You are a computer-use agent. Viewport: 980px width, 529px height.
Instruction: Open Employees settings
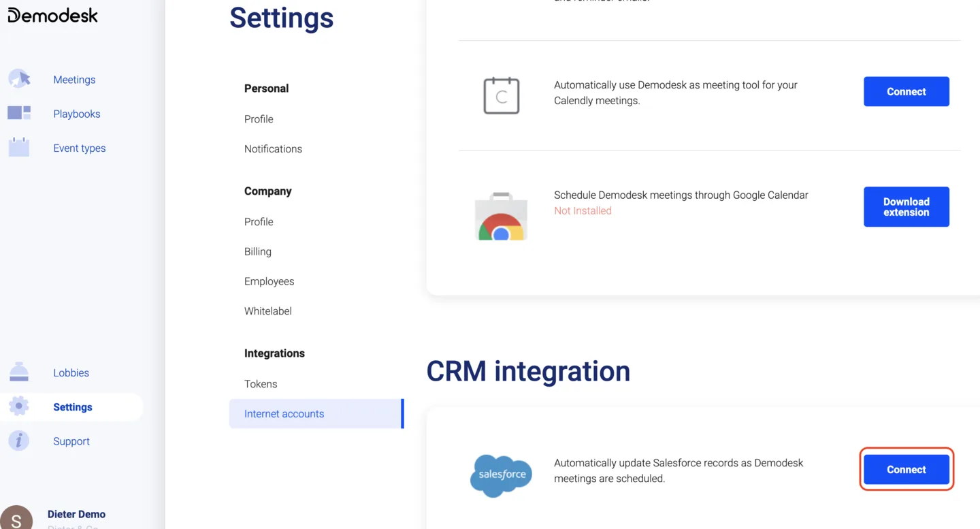(269, 281)
